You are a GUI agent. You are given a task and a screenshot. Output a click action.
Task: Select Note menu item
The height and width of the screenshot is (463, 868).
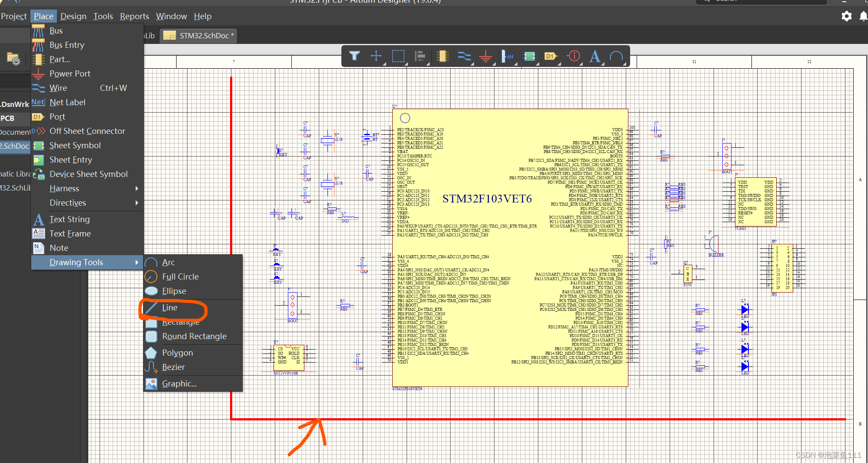point(87,248)
